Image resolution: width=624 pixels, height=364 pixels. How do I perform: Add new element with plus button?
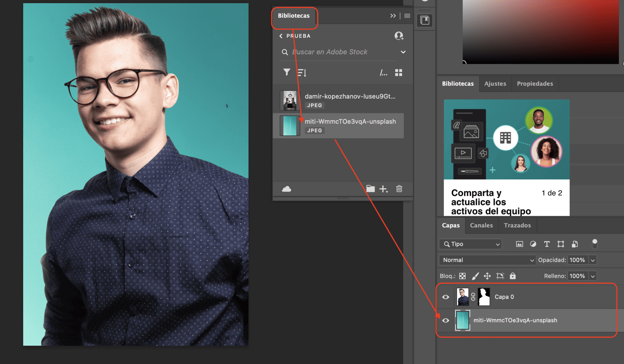click(x=384, y=189)
